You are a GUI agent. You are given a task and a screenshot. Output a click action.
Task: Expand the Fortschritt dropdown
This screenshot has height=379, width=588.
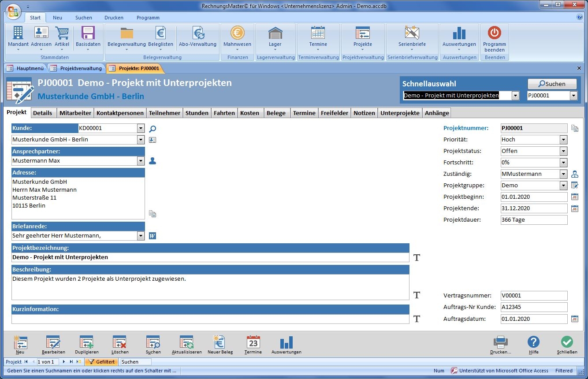pos(563,163)
